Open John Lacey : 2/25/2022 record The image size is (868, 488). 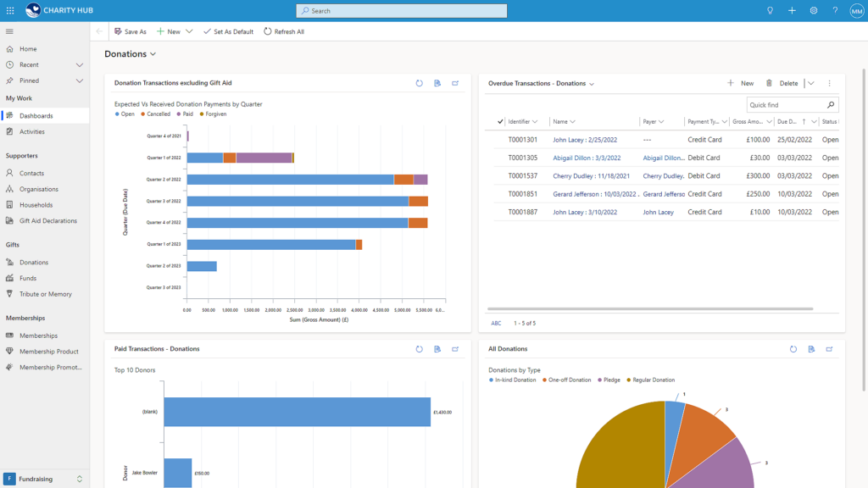[585, 140]
